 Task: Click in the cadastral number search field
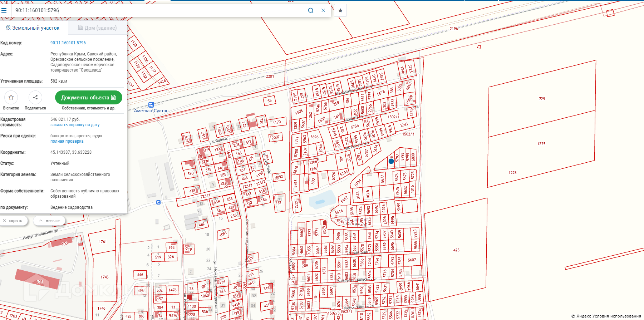[x=157, y=10]
